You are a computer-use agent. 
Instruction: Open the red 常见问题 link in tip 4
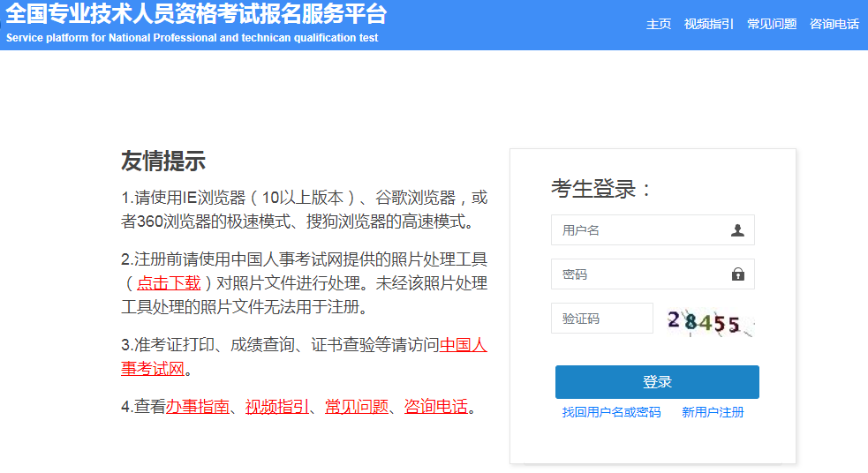click(x=357, y=407)
